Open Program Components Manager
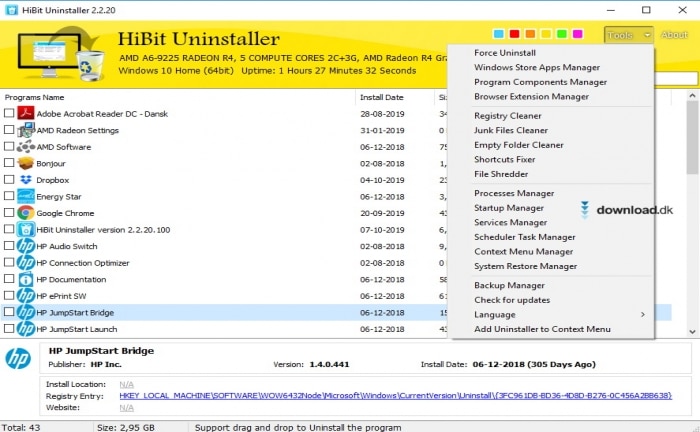Screen dimensions: 700x432 pyautogui.click(x=541, y=82)
